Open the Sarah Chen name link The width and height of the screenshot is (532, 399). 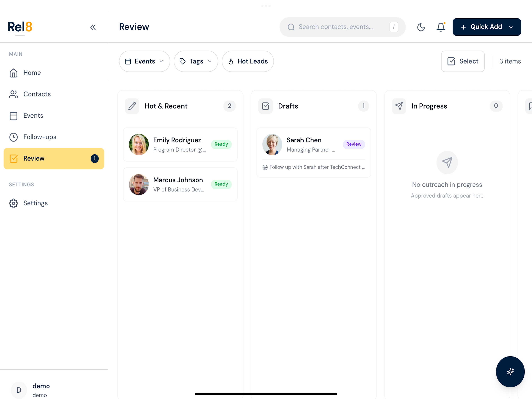click(x=304, y=140)
